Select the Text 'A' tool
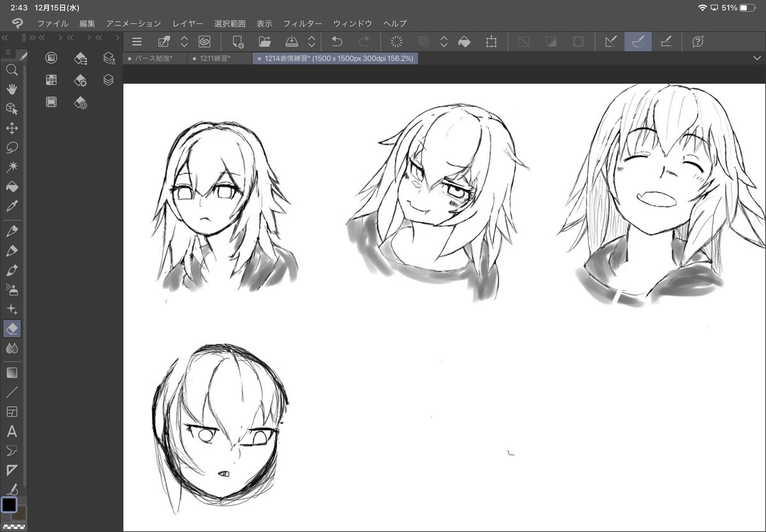766x532 pixels. [x=11, y=432]
